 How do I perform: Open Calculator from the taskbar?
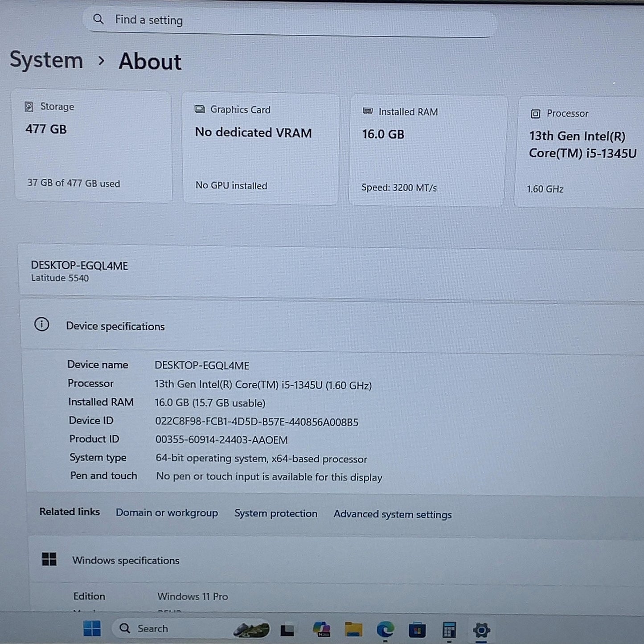click(449, 630)
